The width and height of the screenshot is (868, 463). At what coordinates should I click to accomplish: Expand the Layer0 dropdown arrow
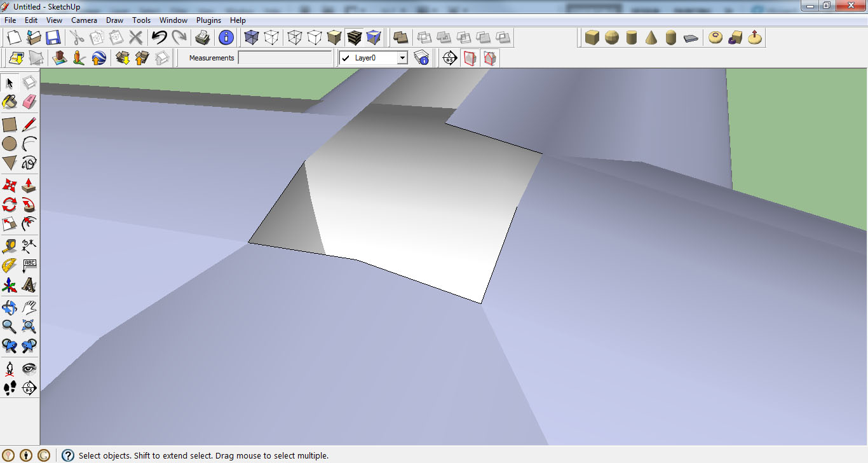tap(402, 58)
